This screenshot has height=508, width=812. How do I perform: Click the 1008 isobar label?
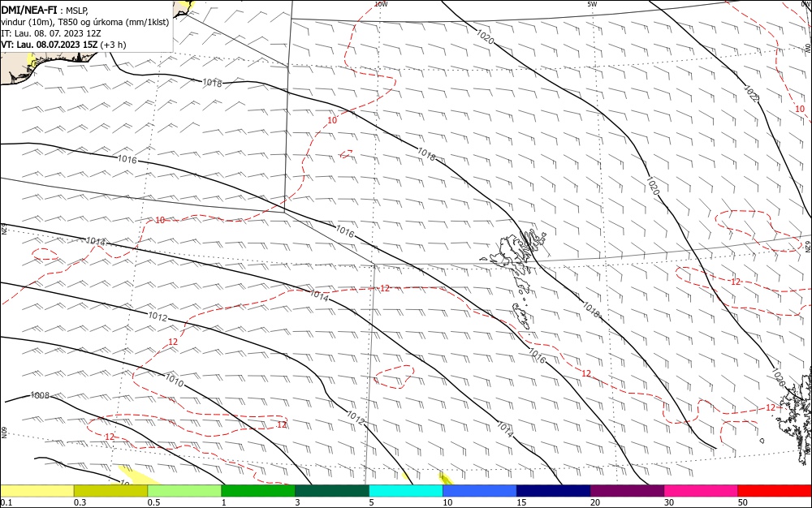coord(40,395)
